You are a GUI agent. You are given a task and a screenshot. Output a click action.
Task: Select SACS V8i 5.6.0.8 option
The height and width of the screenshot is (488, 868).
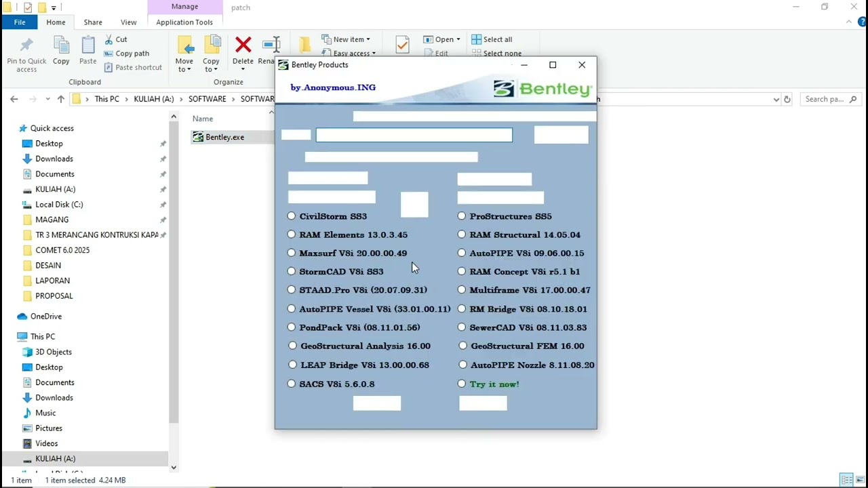click(292, 384)
